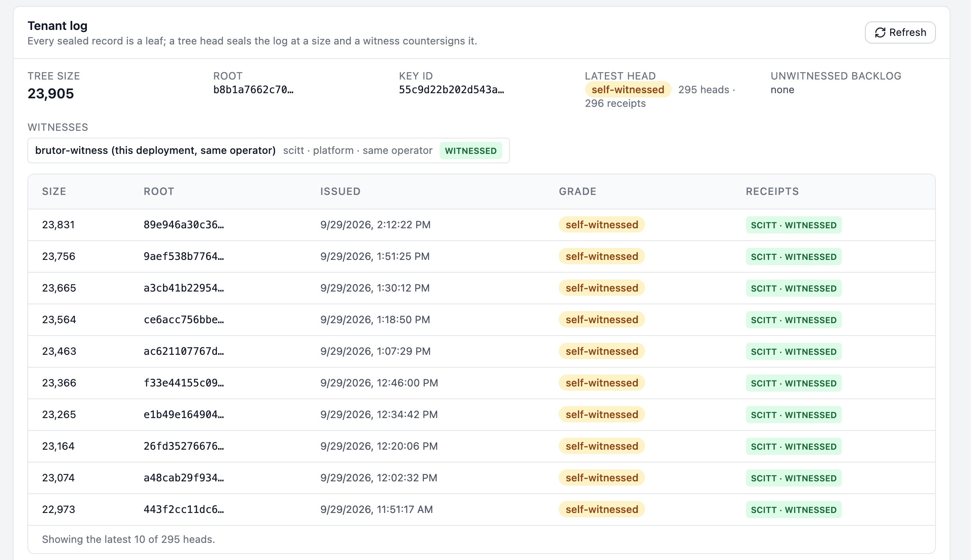Click the ISSUED column header
This screenshot has height=560, width=971.
(340, 192)
